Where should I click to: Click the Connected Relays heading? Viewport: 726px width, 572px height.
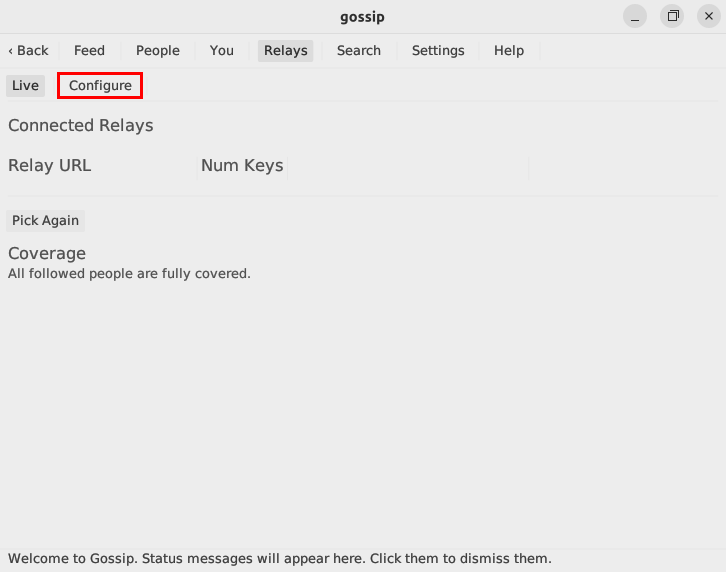point(81,126)
